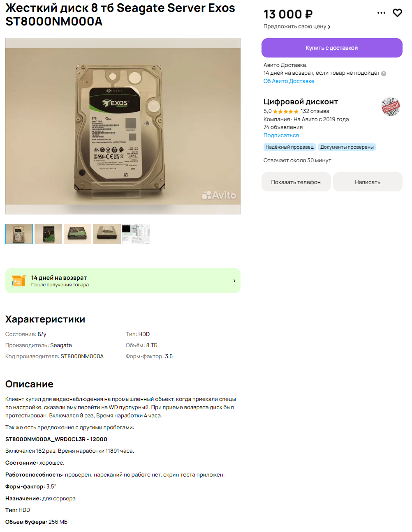Click the 'Документы проверены' badge
Viewport: 412px width, 532px height.
coord(347,147)
